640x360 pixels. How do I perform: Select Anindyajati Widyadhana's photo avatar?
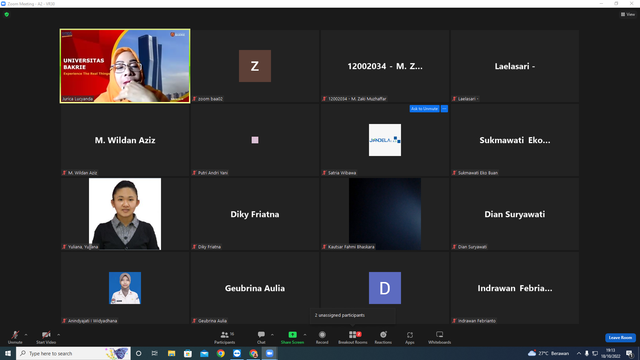pyautogui.click(x=125, y=288)
